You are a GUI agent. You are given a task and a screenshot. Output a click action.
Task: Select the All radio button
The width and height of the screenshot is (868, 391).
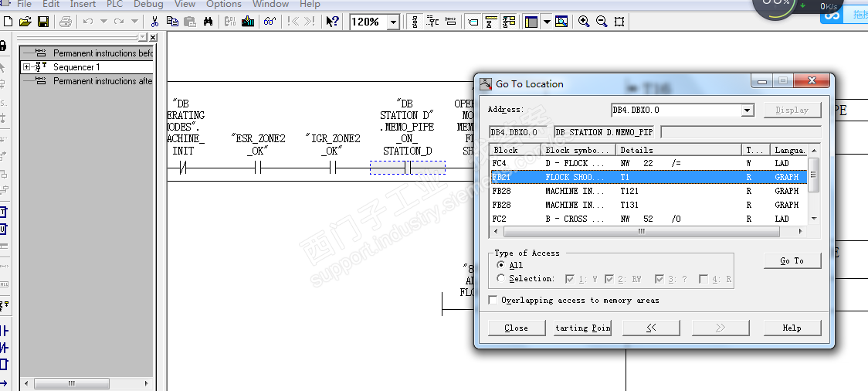(501, 265)
